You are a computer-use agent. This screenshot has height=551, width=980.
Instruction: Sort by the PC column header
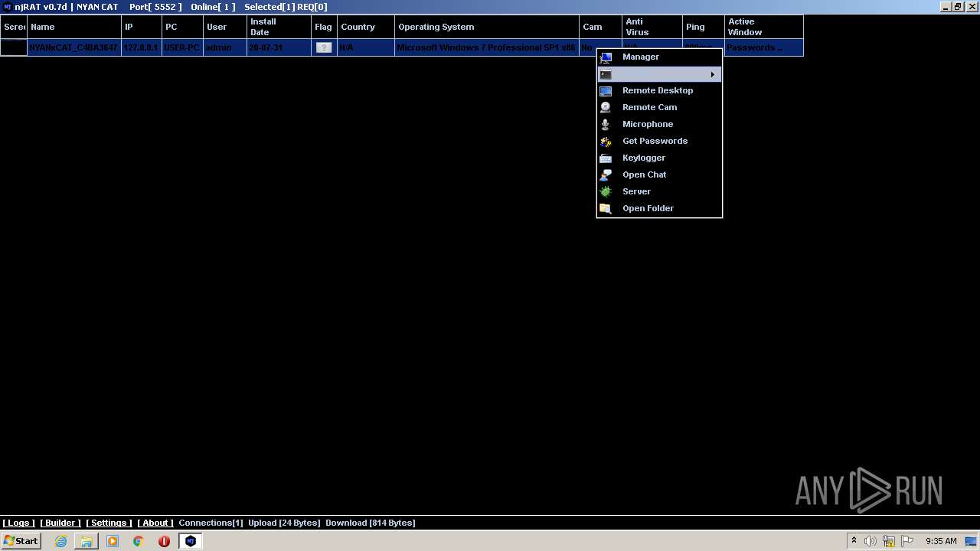(x=182, y=27)
